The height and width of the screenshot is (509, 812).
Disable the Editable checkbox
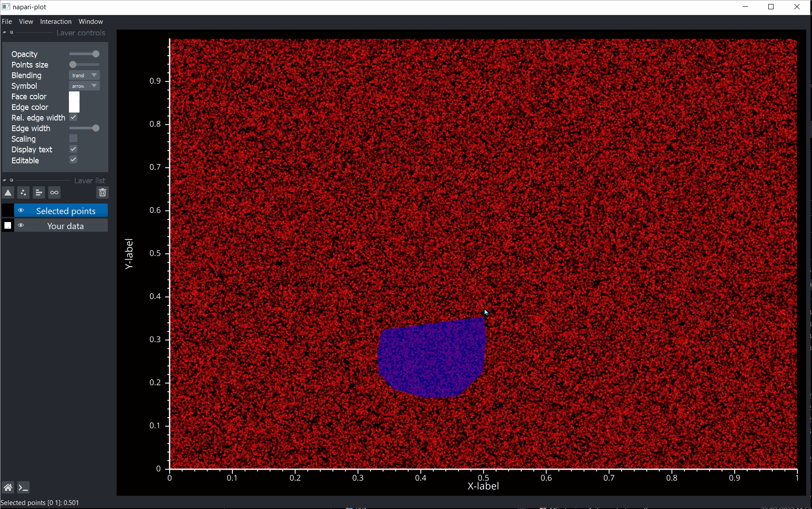73,160
